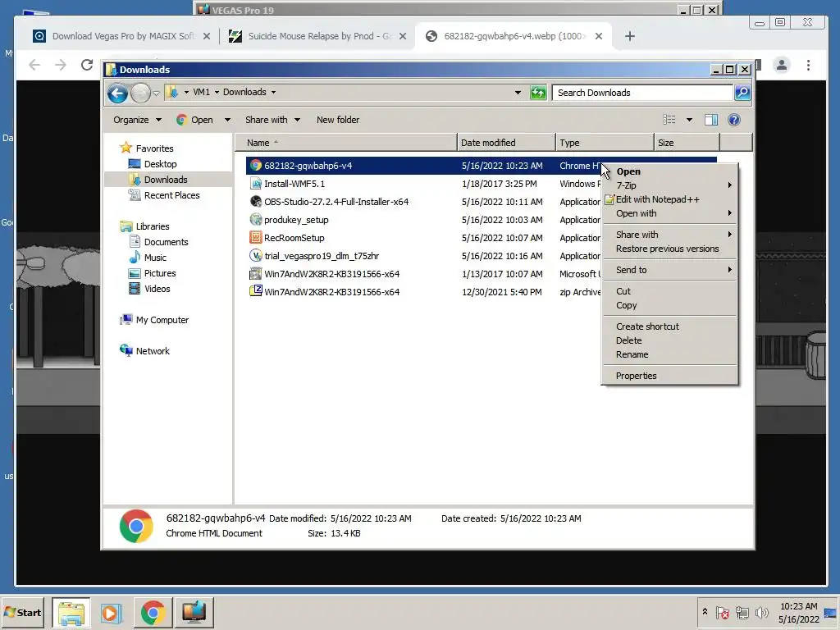
Task: Select My Computer in navigation pane
Action: click(x=162, y=320)
